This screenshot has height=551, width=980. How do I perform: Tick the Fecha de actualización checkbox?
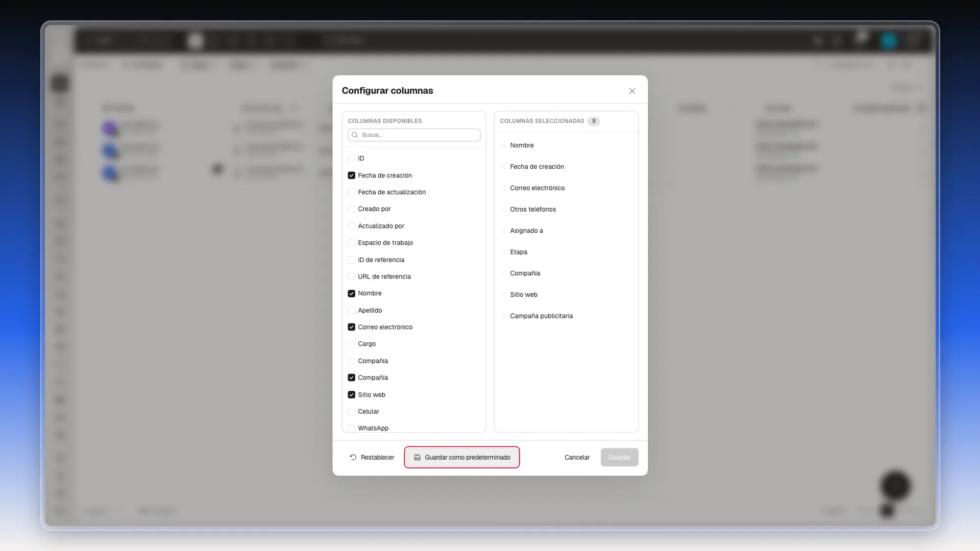click(351, 192)
